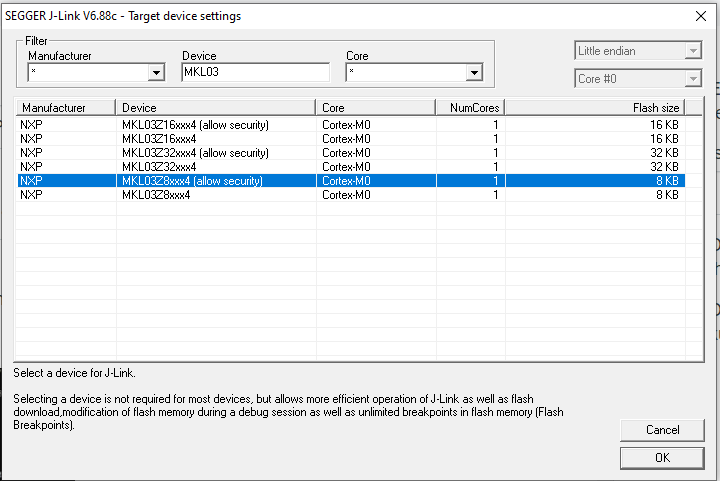Sort list by NumCores column header

(474, 107)
